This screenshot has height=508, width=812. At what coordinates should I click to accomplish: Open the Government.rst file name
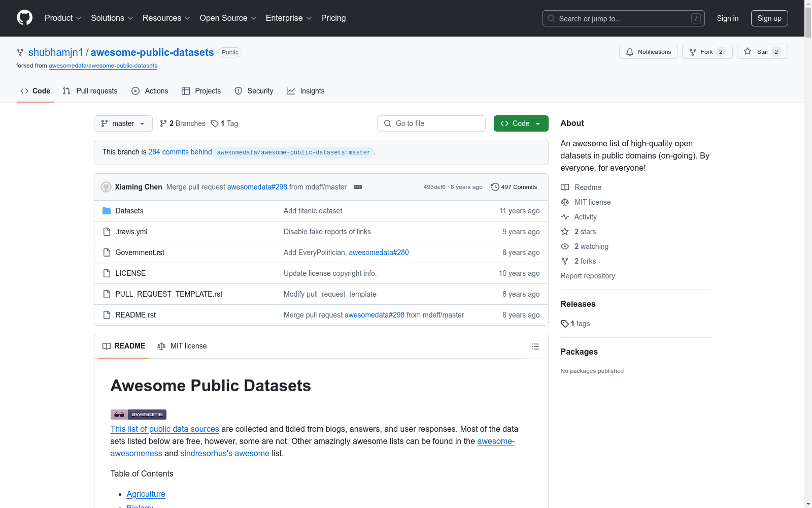(x=140, y=252)
